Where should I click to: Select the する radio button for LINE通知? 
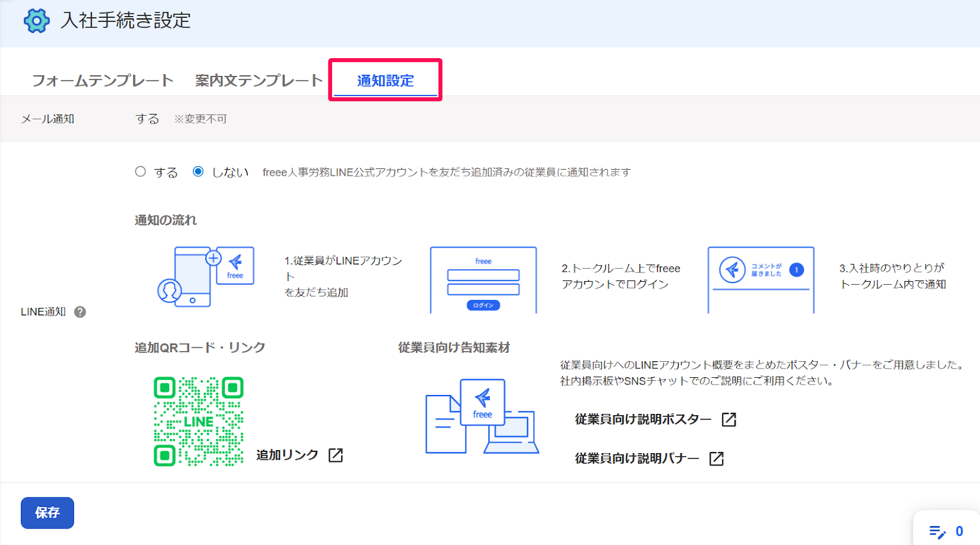(x=140, y=171)
